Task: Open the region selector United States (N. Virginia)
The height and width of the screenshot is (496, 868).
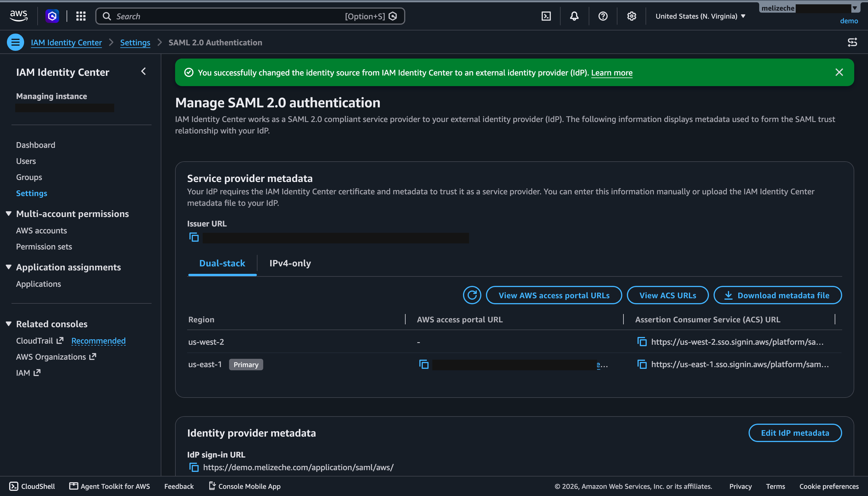Action: pyautogui.click(x=700, y=16)
